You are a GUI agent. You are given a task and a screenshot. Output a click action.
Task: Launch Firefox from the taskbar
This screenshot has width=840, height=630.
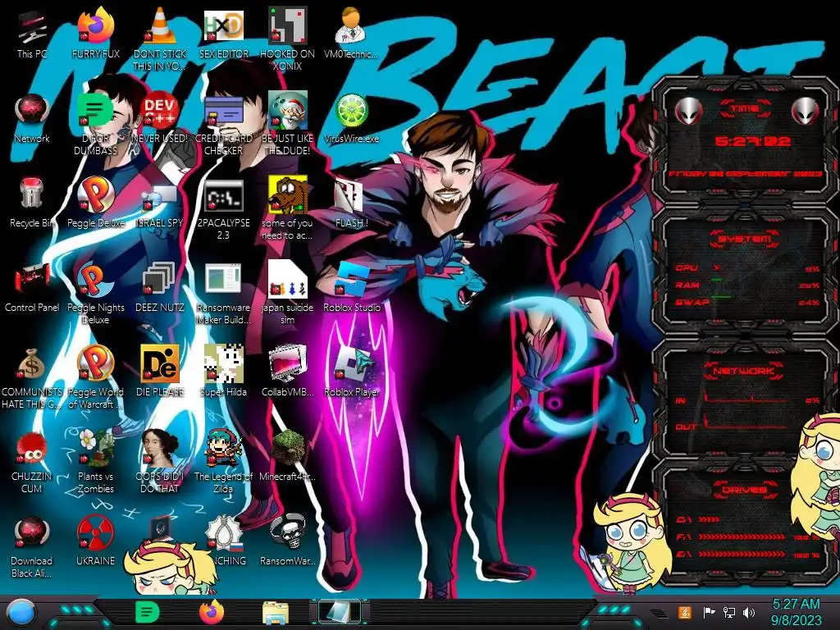point(212,612)
